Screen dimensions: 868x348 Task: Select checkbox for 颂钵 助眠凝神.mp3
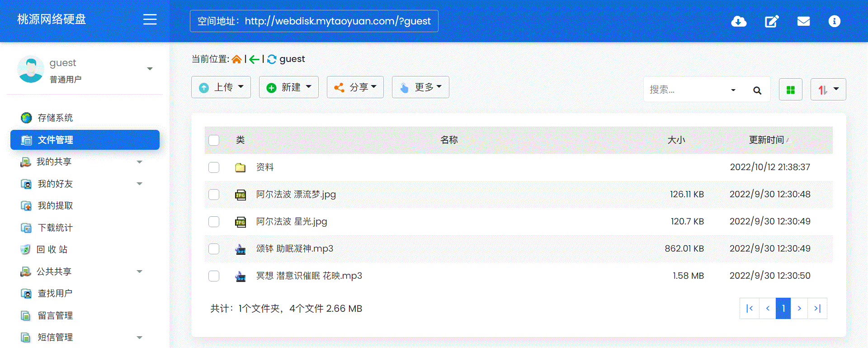[x=214, y=249]
